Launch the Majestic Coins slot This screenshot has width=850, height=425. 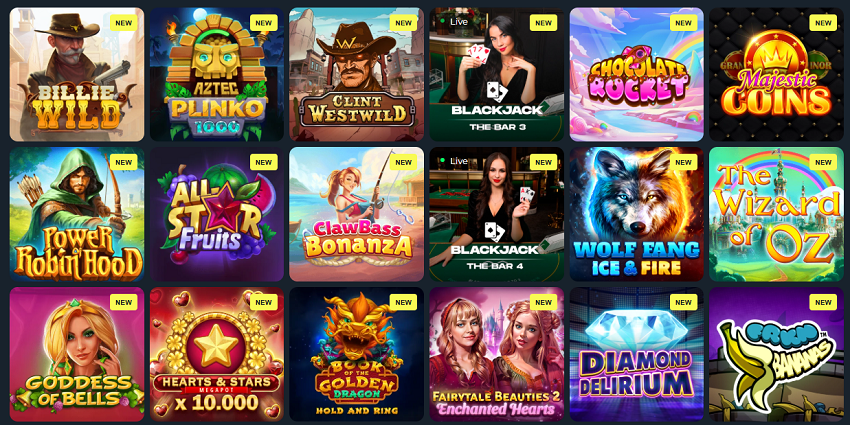[776, 74]
